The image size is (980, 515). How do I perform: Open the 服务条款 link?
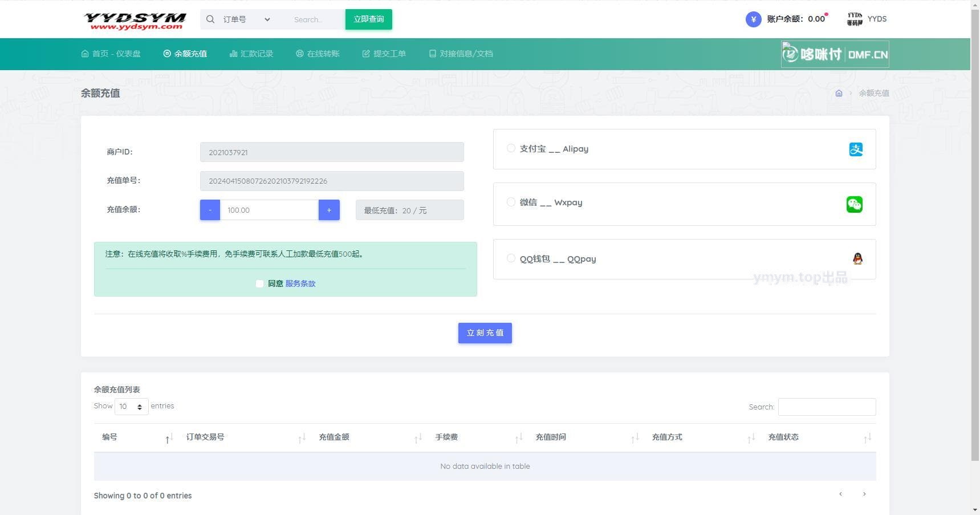300,283
